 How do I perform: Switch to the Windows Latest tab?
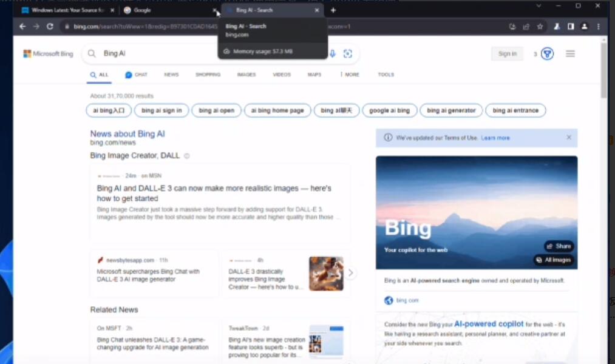pos(67,10)
